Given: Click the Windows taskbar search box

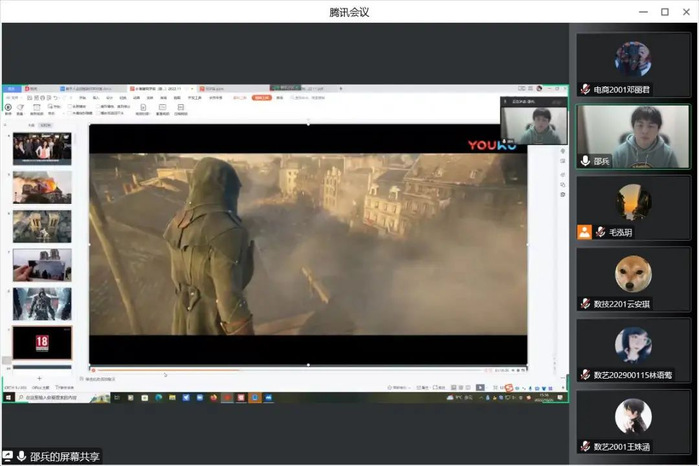Looking at the screenshot, I should pos(50,397).
